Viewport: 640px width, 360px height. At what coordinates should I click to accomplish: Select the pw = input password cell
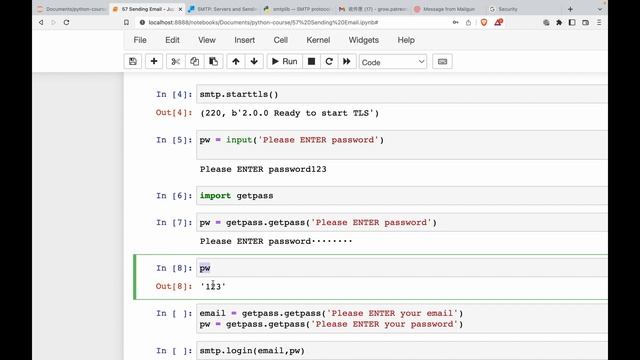(402, 145)
